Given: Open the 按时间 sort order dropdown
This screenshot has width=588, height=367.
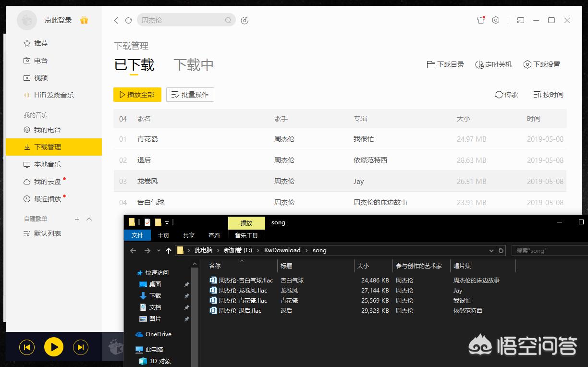Looking at the screenshot, I should click(548, 95).
